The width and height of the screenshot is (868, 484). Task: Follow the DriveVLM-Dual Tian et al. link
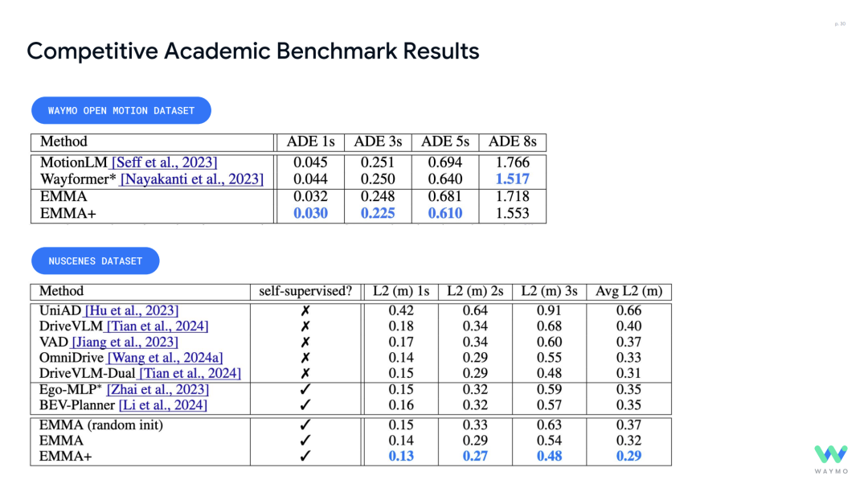click(x=190, y=373)
